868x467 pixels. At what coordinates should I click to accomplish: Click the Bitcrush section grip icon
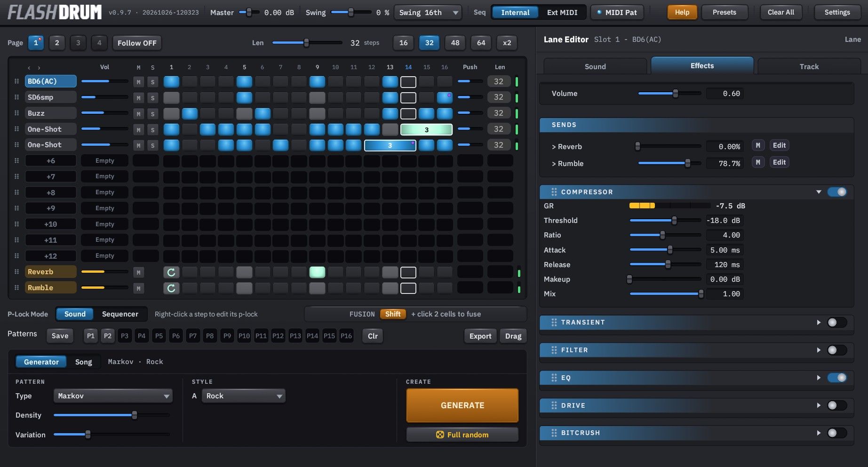point(554,433)
